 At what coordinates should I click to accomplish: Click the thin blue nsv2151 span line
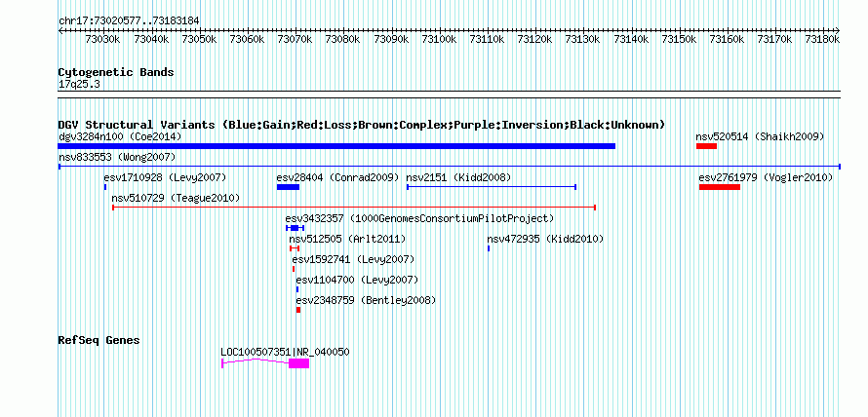pyautogui.click(x=492, y=187)
